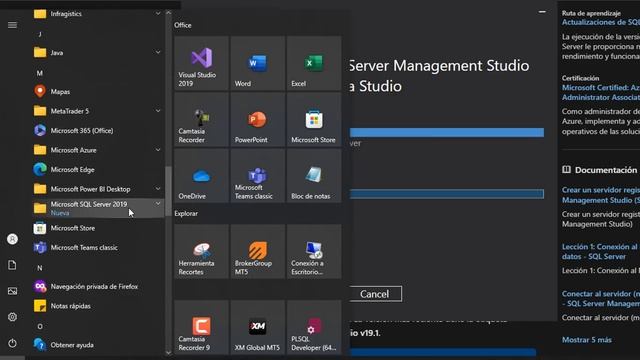The width and height of the screenshot is (640, 360).
Task: Cancel the Management Studio installation
Action: [x=375, y=294]
